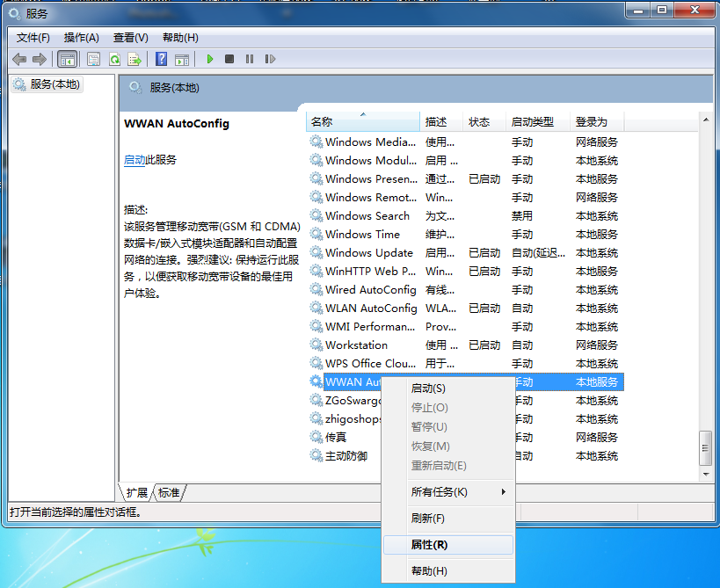This screenshot has height=588, width=720.
Task: Sort by the 描述 column header
Action: click(441, 121)
